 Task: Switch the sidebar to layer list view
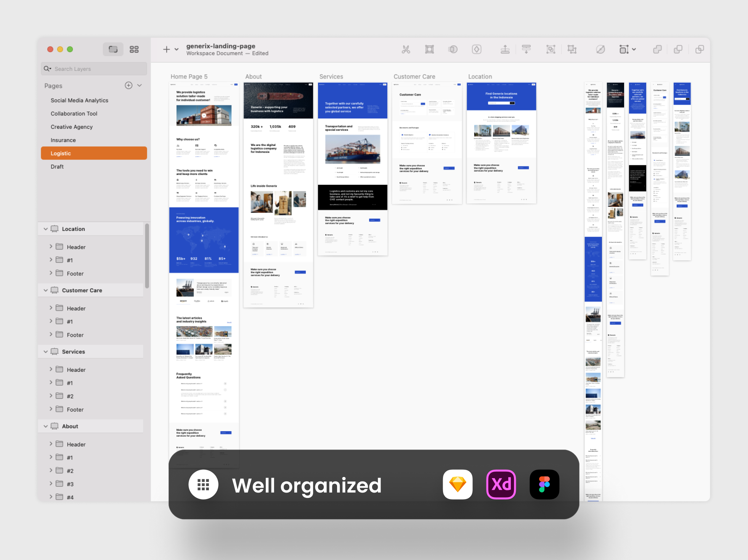pyautogui.click(x=113, y=49)
